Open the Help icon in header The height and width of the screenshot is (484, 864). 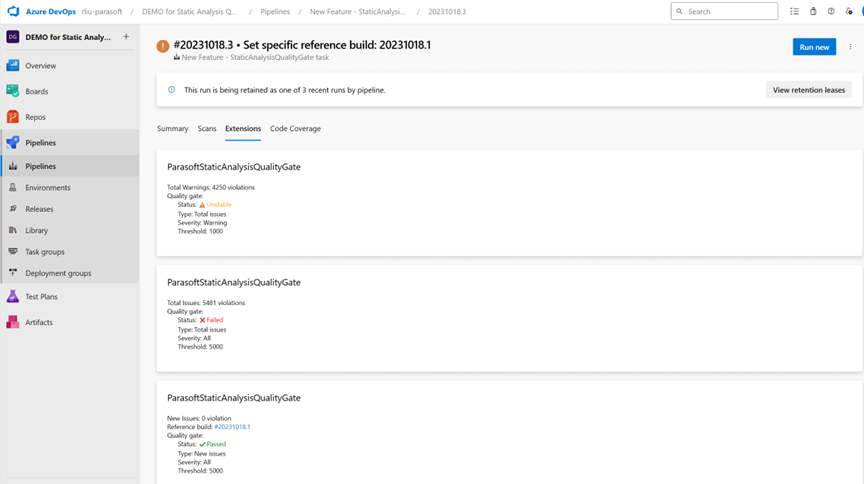pyautogui.click(x=831, y=12)
